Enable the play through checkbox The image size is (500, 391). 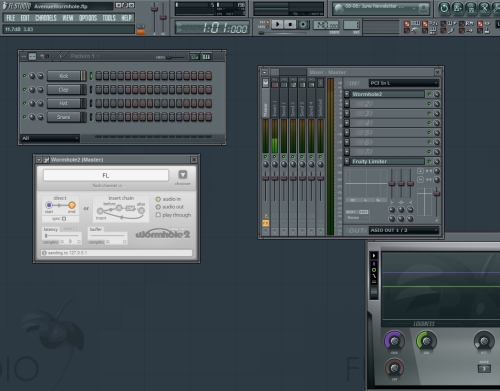[x=158, y=215]
